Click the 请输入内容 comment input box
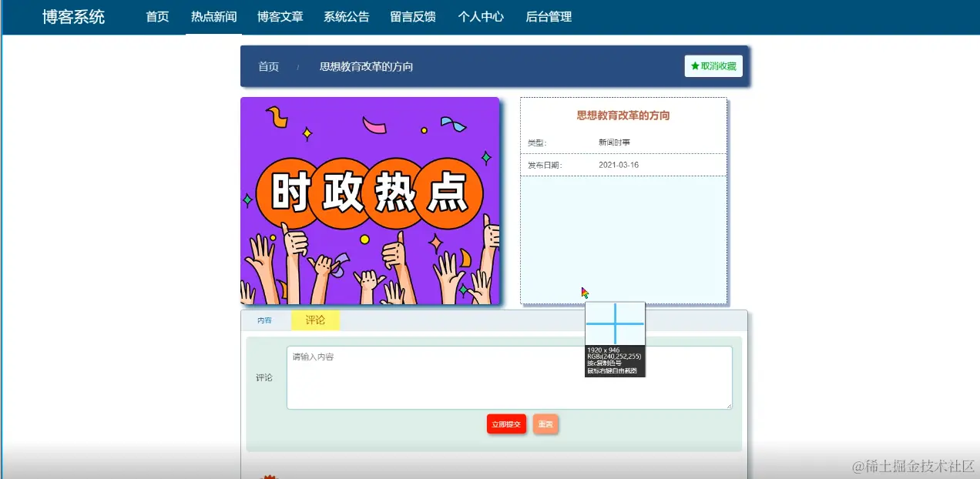 [508, 377]
